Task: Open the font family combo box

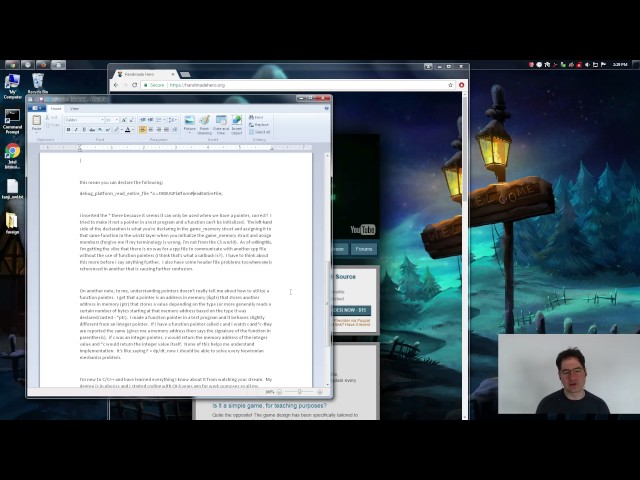Action: pyautogui.click(x=84, y=120)
